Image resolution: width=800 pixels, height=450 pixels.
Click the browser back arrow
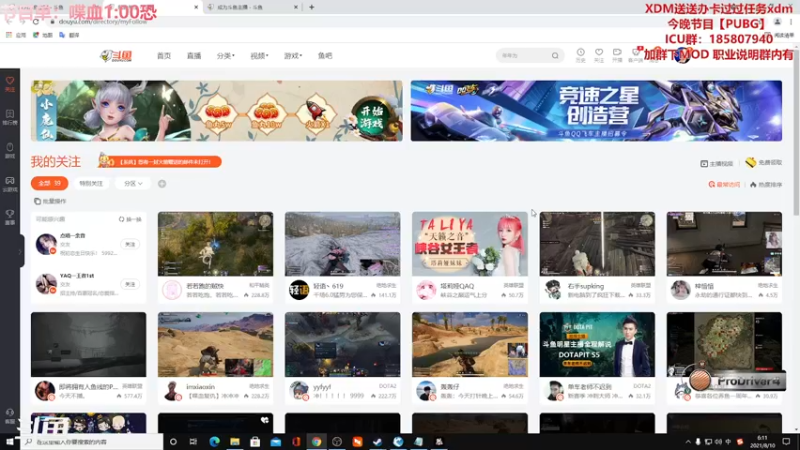click(x=9, y=22)
